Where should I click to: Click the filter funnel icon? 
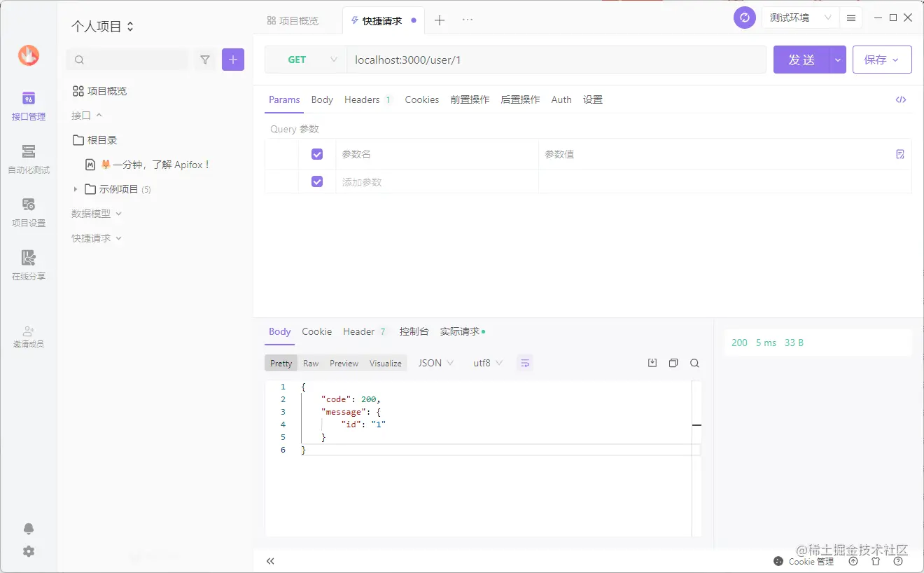pos(205,60)
